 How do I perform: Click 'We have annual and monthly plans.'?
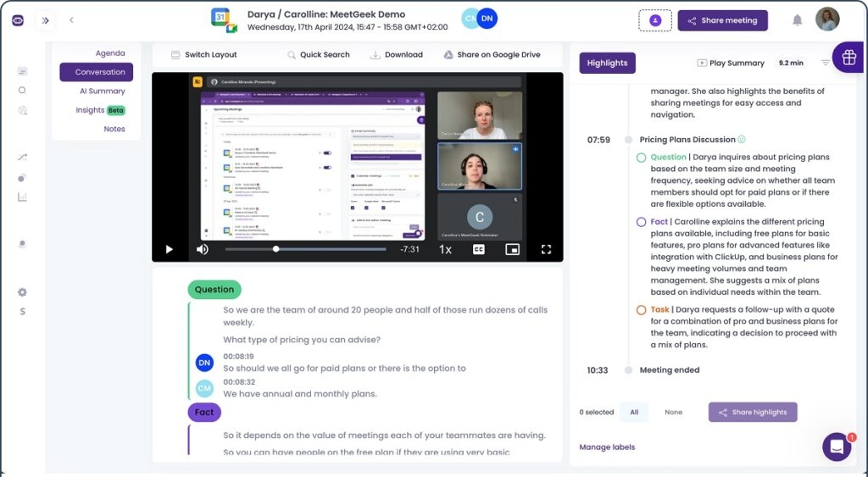click(300, 394)
